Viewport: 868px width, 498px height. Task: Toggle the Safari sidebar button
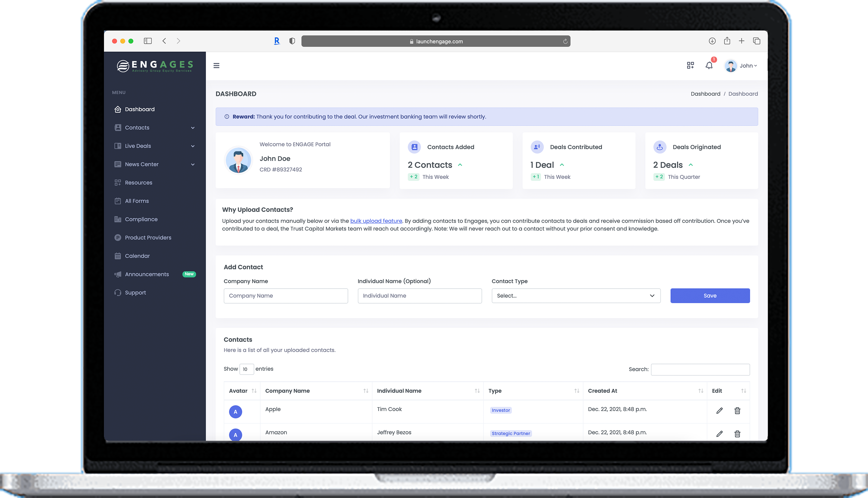[x=148, y=41]
